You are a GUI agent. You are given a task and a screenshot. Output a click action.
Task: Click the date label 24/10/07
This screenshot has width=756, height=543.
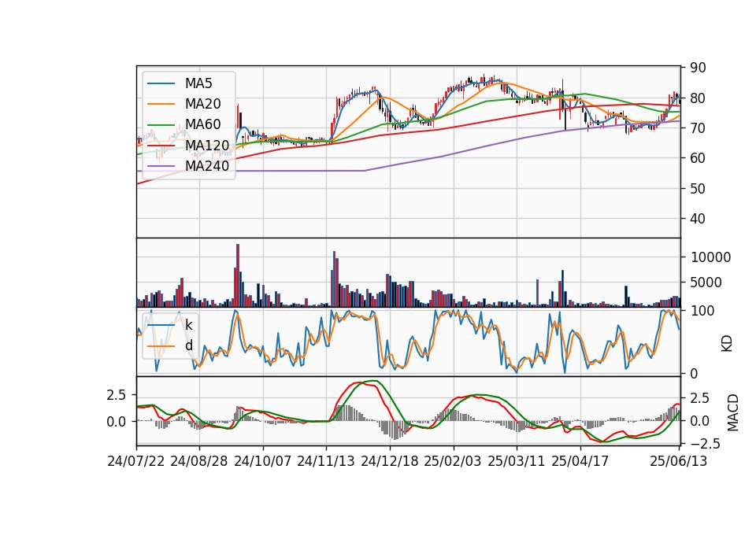[263, 461]
